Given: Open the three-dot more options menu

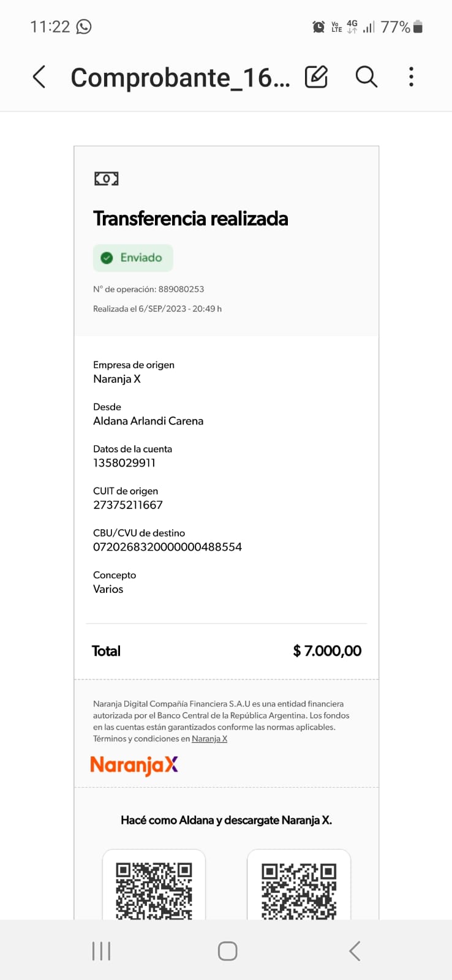Looking at the screenshot, I should point(411,77).
